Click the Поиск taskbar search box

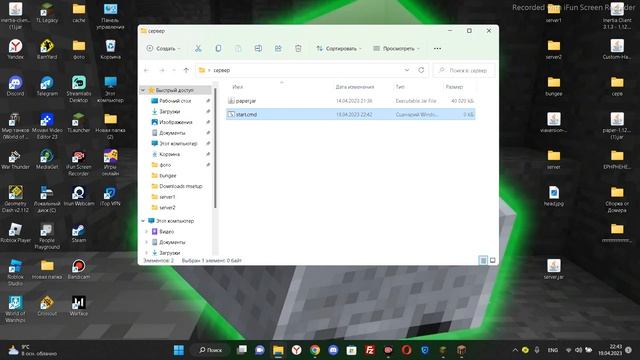(x=211, y=350)
